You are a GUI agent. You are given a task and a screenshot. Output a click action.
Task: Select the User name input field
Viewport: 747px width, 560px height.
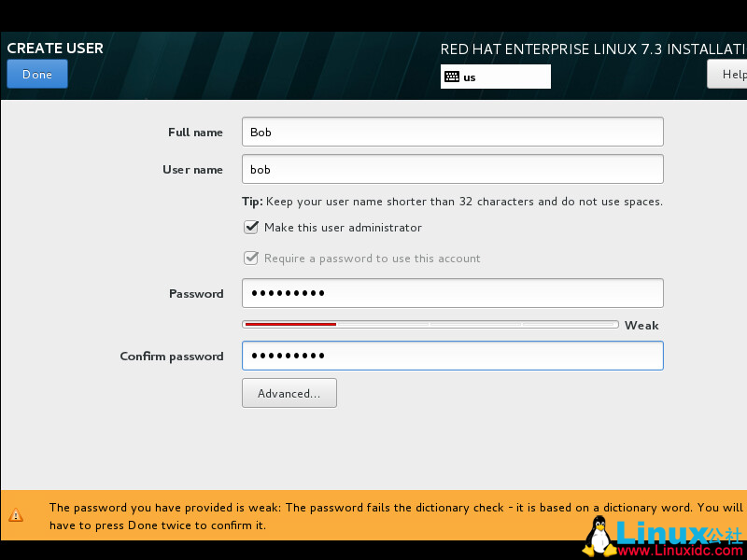pos(452,169)
